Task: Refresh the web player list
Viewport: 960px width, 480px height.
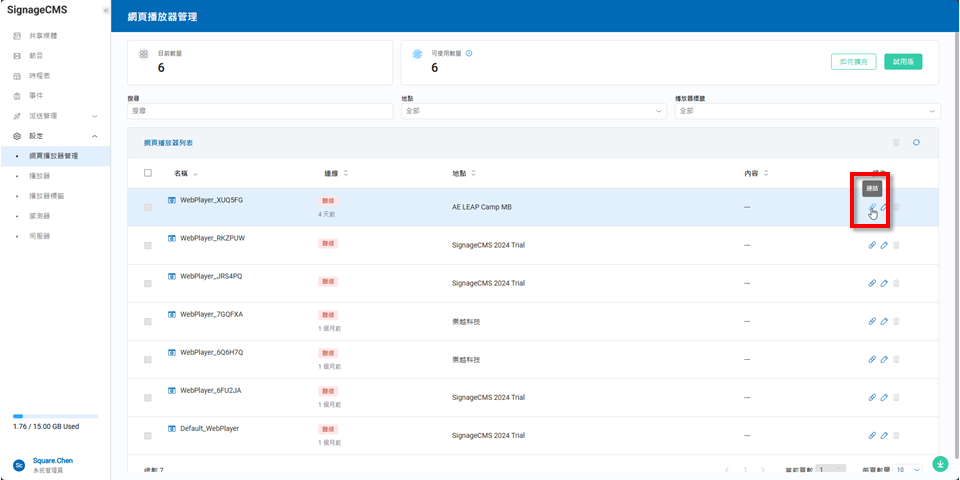Action: click(x=916, y=143)
